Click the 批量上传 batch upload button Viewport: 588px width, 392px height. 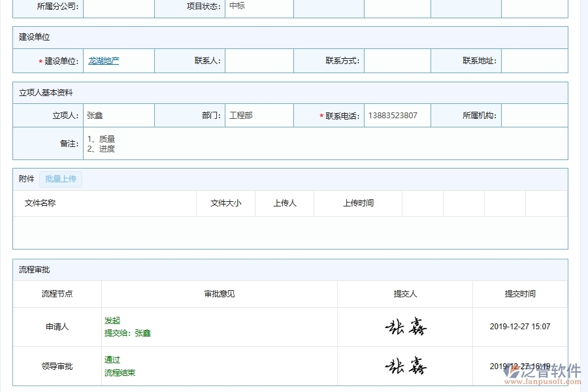pos(61,178)
